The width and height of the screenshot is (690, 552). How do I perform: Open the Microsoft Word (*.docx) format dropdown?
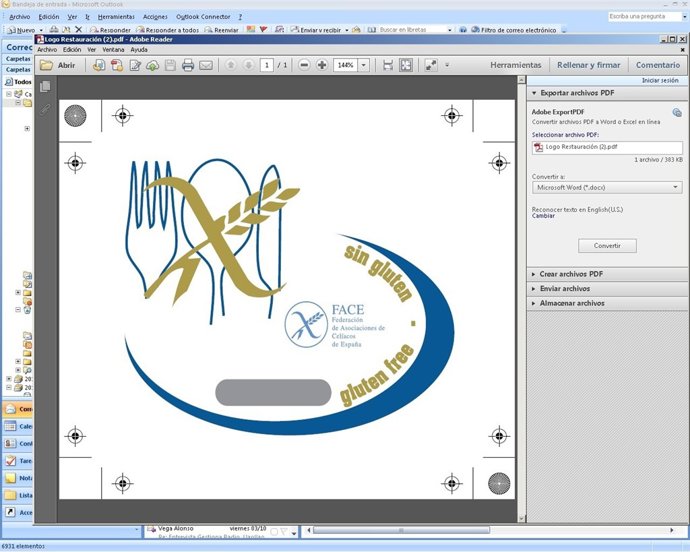[607, 187]
